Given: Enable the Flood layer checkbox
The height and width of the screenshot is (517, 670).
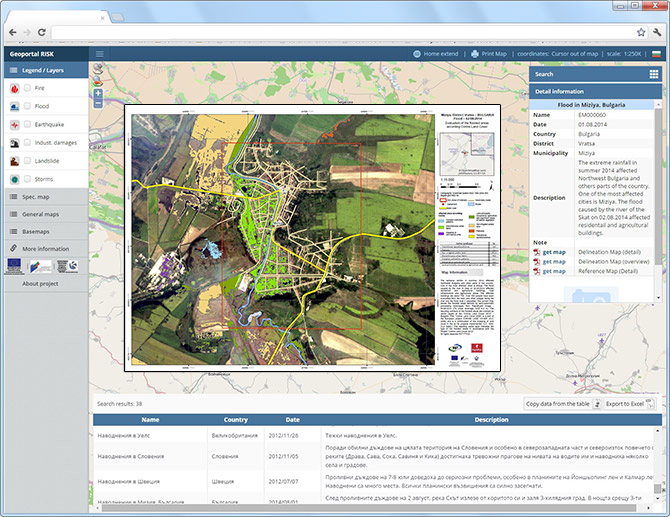Looking at the screenshot, I should click(x=27, y=106).
